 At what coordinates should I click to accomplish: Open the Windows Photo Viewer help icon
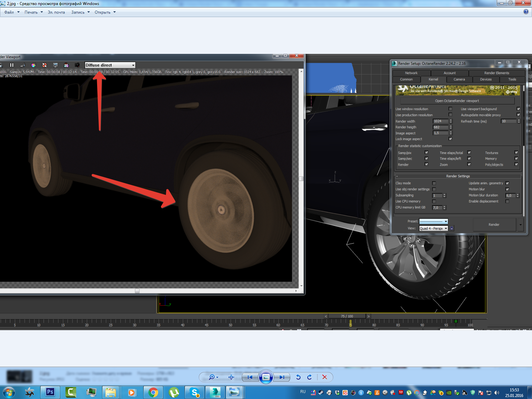pyautogui.click(x=526, y=12)
